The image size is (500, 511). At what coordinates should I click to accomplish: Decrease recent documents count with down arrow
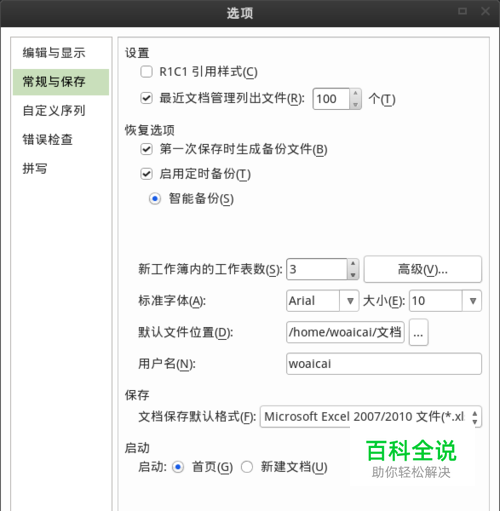355,104
